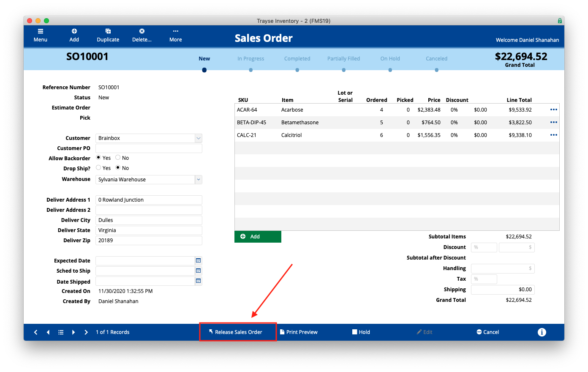Viewport: 588px width, 372px height.
Task: Open Print Preview
Action: (299, 332)
